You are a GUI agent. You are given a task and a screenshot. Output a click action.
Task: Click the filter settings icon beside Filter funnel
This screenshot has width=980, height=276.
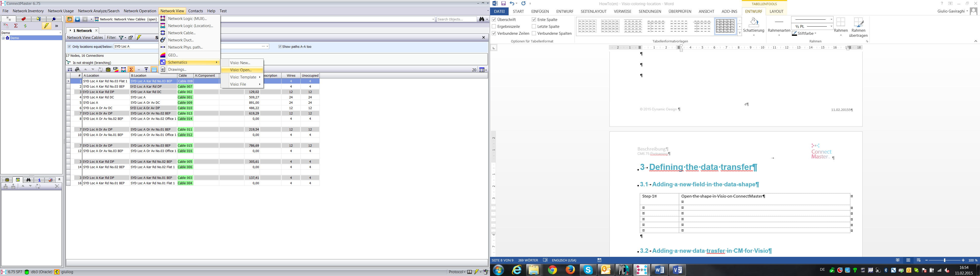(131, 37)
